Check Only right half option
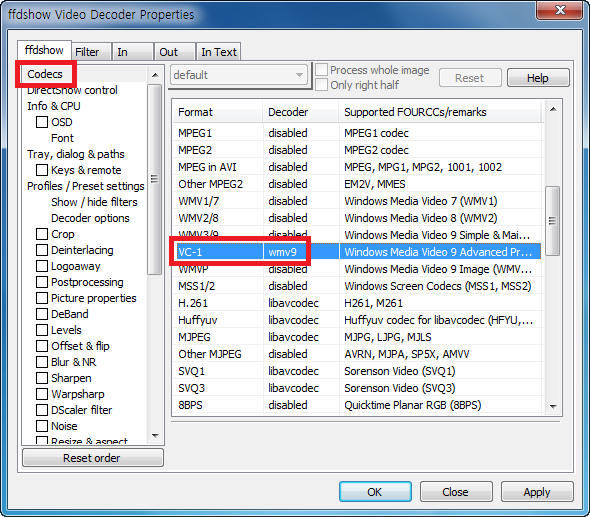This screenshot has width=590, height=517. click(x=321, y=85)
